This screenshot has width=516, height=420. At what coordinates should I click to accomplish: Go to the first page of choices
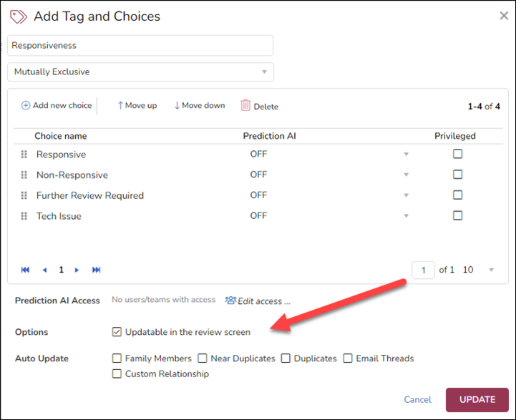point(25,270)
